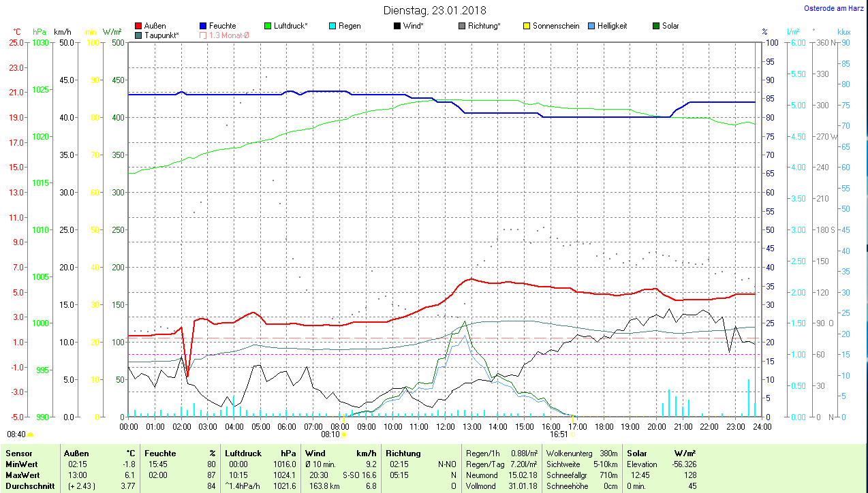868x493 pixels.
Task: Click the blue Feuchte legend square
Action: point(204,26)
